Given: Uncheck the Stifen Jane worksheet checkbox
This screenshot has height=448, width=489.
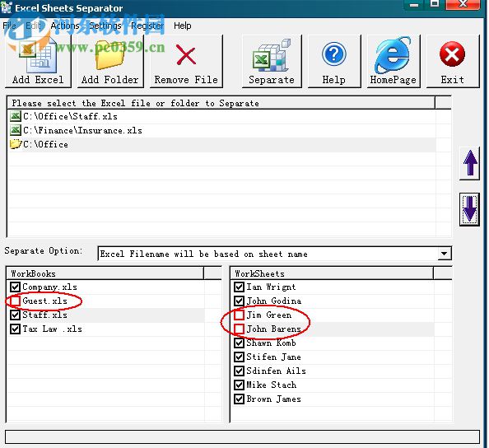Looking at the screenshot, I should pyautogui.click(x=239, y=357).
